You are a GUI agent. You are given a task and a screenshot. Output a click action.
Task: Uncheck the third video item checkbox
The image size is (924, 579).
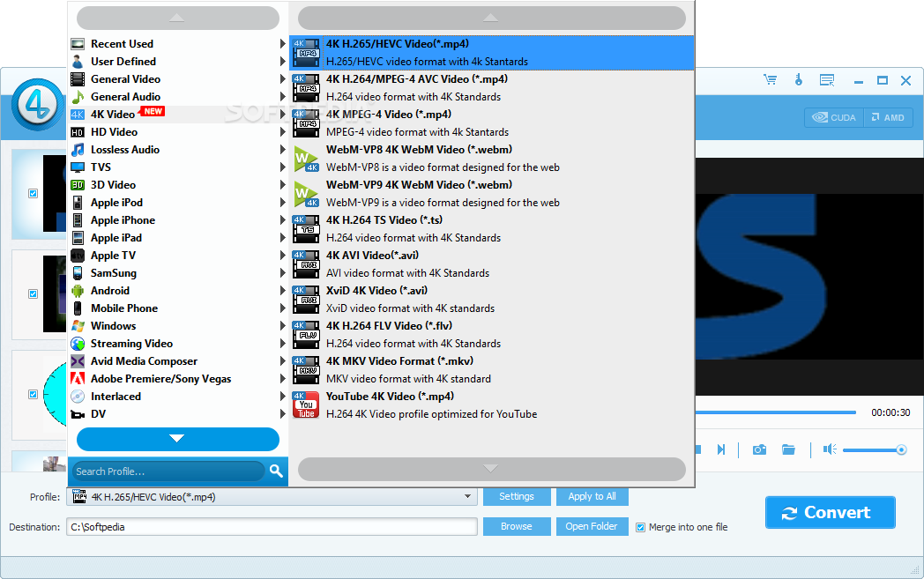pyautogui.click(x=33, y=394)
